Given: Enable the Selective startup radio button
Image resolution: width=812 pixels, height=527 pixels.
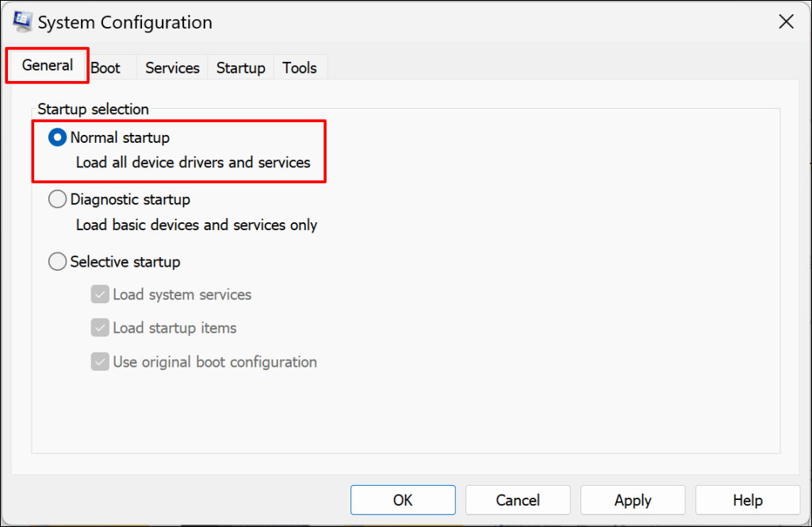Looking at the screenshot, I should (x=57, y=262).
